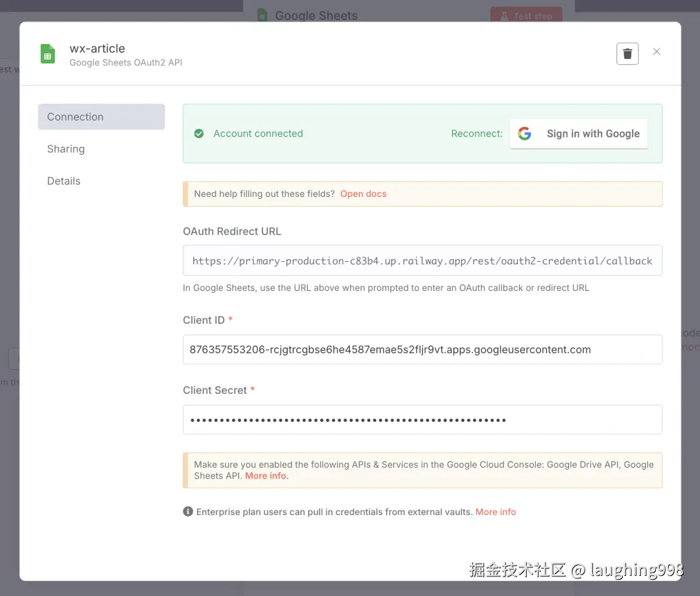Click Google Sheets node title in background
700x596 pixels.
[316, 16]
